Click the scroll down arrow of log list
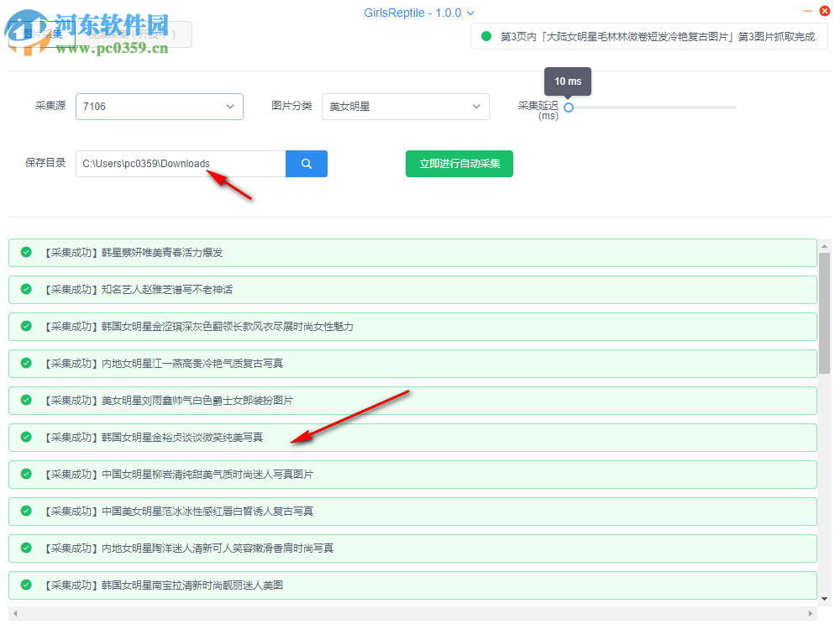Screen dimensions: 840x630 point(825,599)
